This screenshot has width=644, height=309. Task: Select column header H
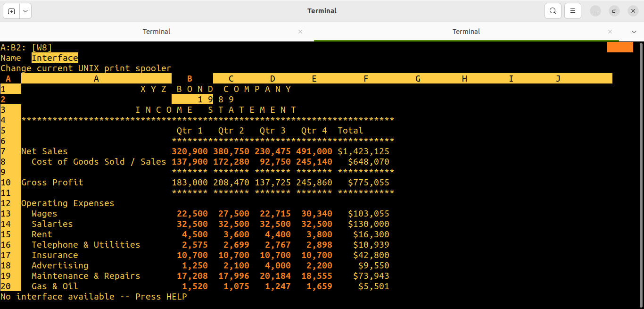pyautogui.click(x=464, y=79)
